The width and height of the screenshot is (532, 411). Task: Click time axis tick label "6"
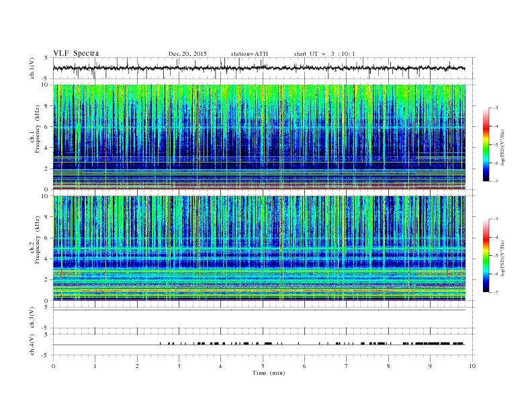pyautogui.click(x=304, y=366)
